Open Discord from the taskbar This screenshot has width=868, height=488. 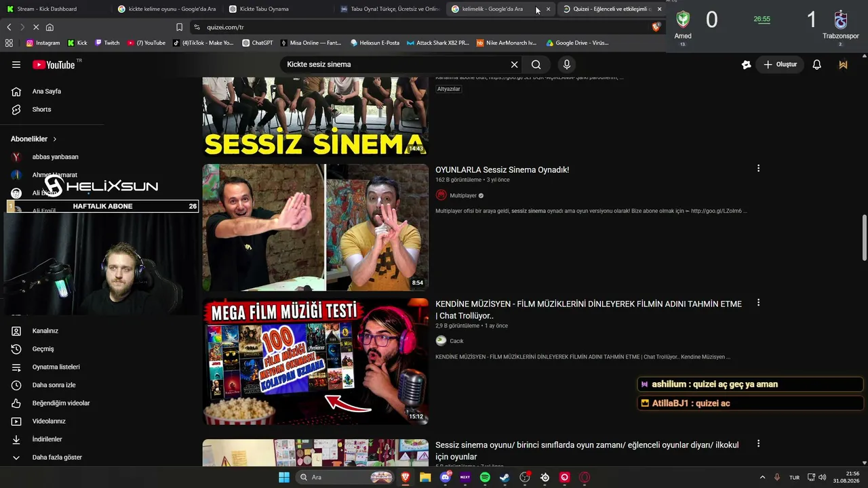[x=446, y=477]
